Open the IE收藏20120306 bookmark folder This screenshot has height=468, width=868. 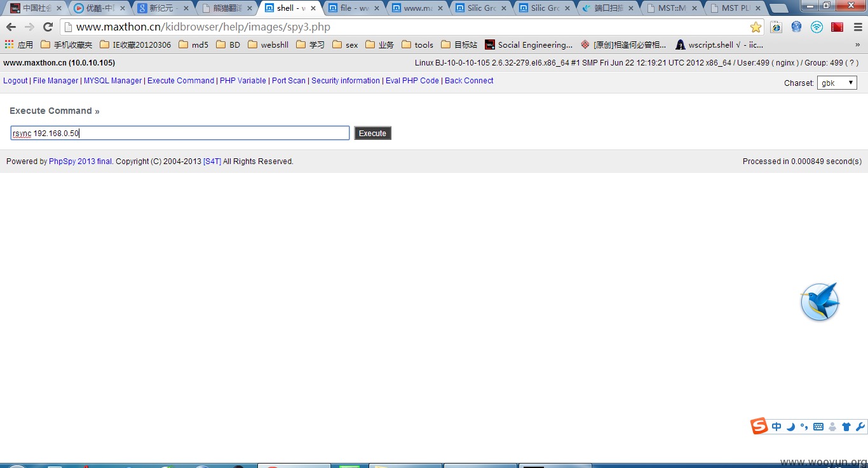[135, 45]
